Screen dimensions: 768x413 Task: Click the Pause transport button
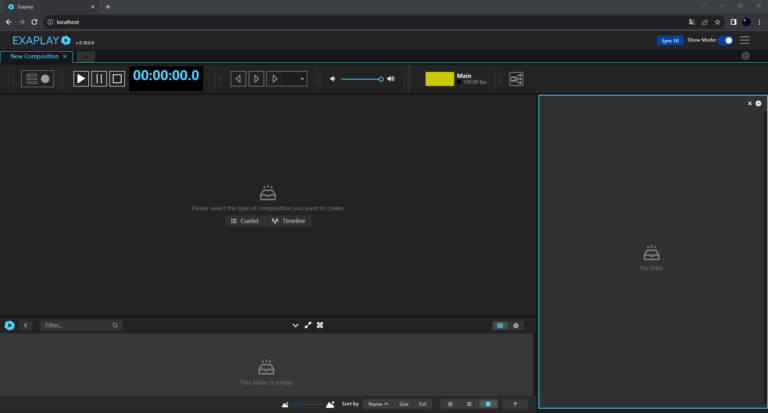[99, 78]
